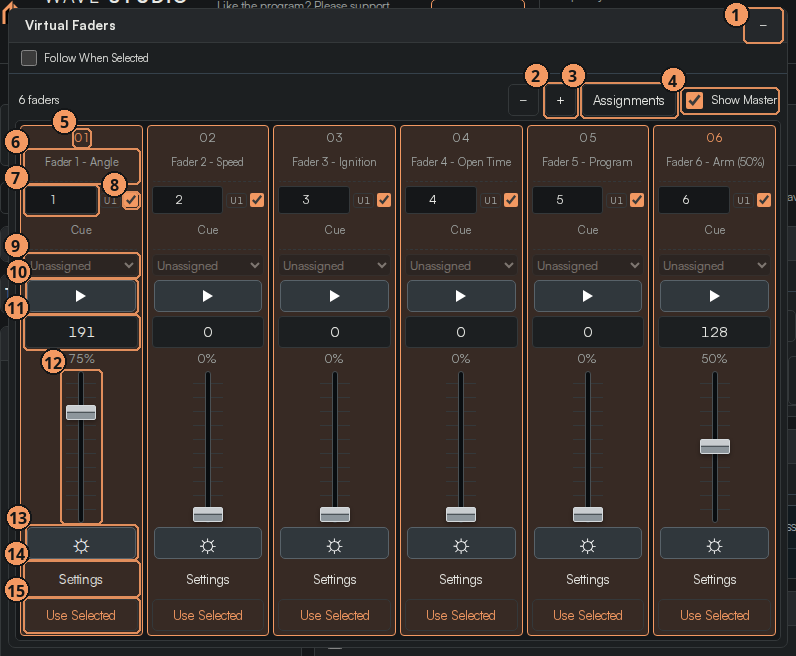
Task: Click the Fader 6 slider handle at 50%
Action: point(715,446)
